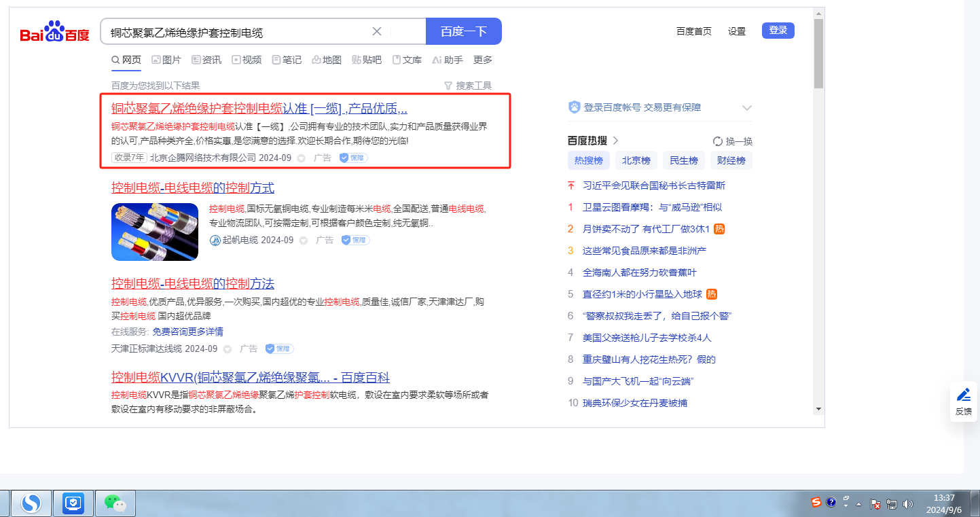Open WeChat from the taskbar
The image size is (980, 517).
coord(115,503)
